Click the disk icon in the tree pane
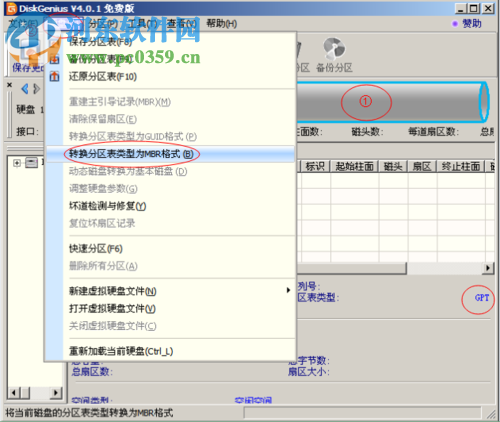500x422 pixels. pyautogui.click(x=31, y=163)
